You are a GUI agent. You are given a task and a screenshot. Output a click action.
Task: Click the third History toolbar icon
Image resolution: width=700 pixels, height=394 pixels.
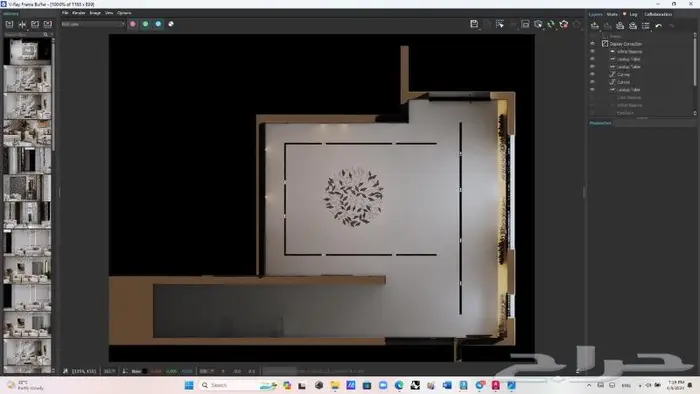(35, 24)
